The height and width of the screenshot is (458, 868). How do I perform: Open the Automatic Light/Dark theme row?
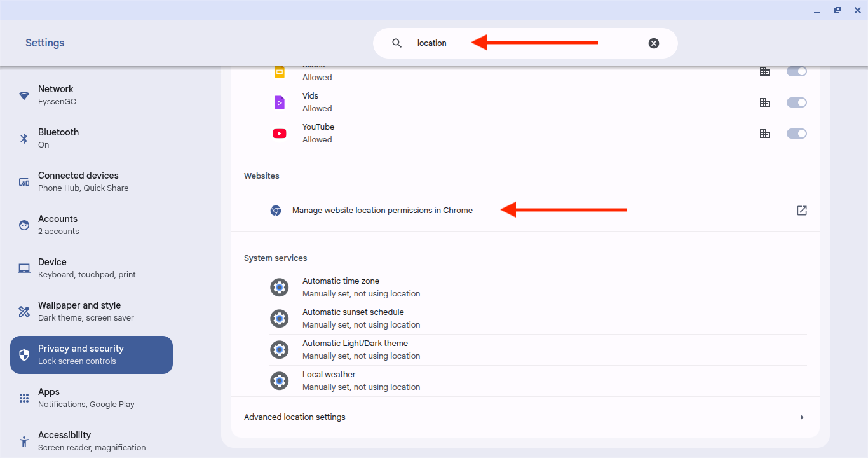click(x=355, y=349)
